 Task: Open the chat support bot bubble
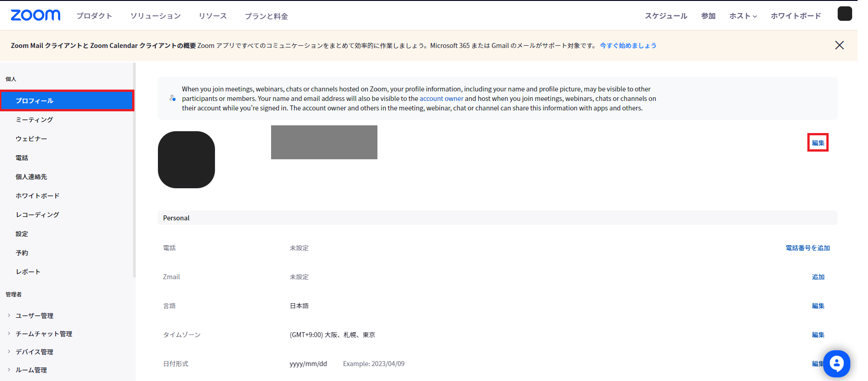836,363
